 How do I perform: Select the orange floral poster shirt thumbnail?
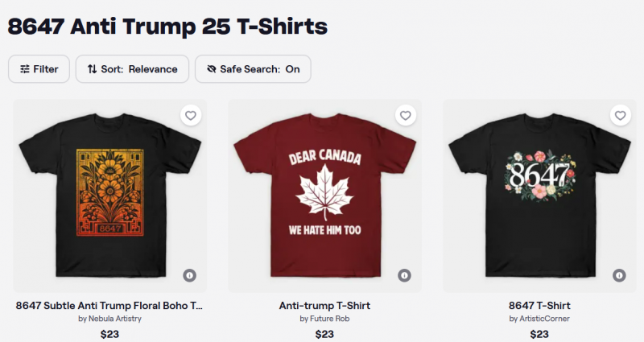pyautogui.click(x=109, y=196)
